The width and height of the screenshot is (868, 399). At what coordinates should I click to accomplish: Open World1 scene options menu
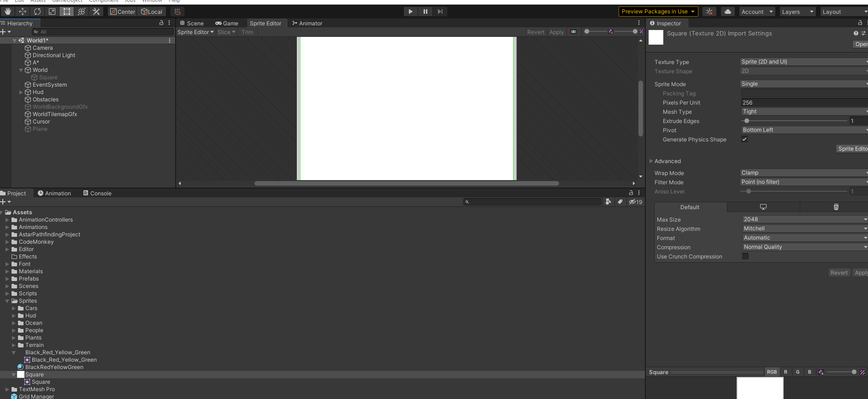click(x=170, y=41)
